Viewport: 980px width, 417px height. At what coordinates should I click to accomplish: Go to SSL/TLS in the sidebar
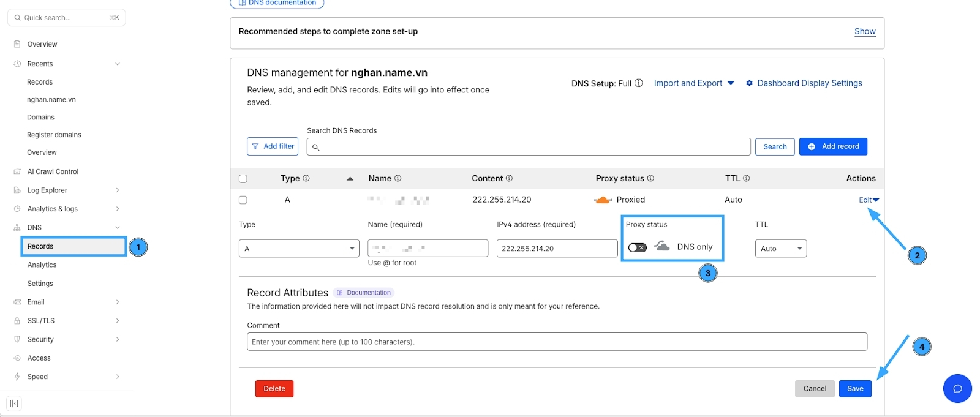click(41, 321)
